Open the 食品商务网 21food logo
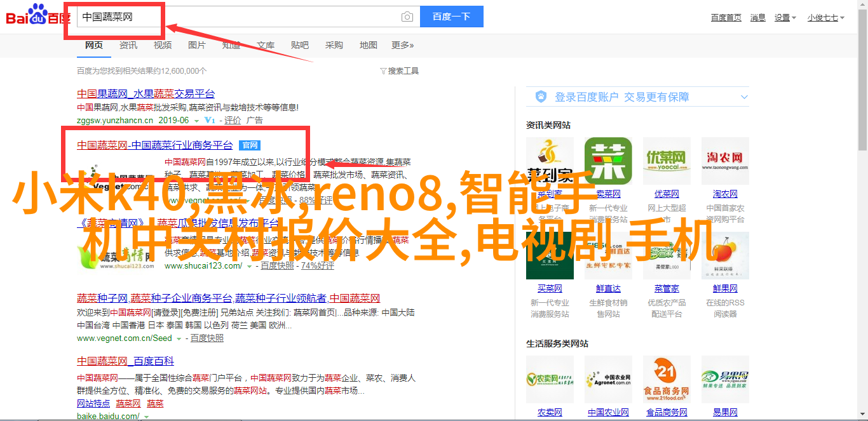The image size is (868, 421). coord(667,379)
